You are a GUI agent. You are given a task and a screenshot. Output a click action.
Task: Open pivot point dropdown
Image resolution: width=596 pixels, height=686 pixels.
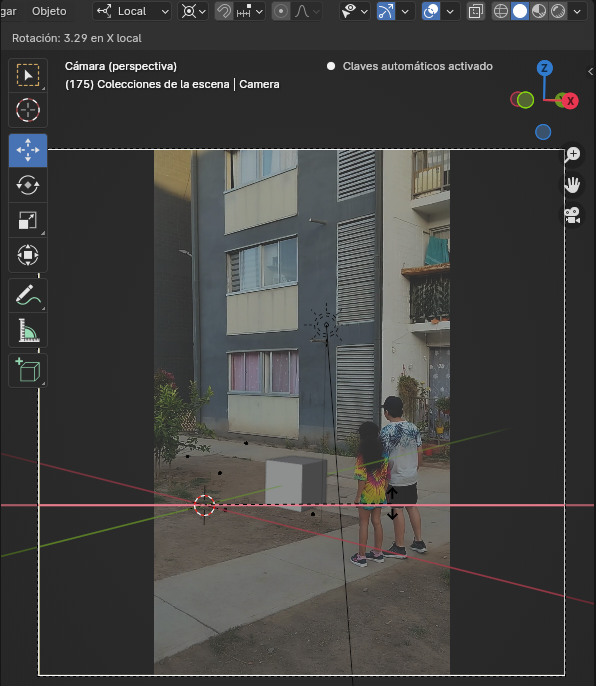click(x=193, y=11)
